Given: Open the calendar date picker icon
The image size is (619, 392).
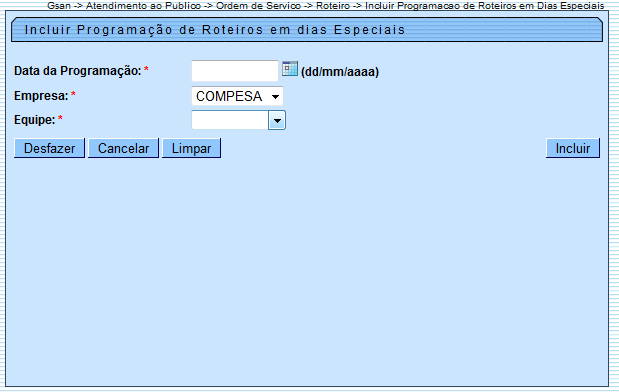Looking at the screenshot, I should (290, 69).
